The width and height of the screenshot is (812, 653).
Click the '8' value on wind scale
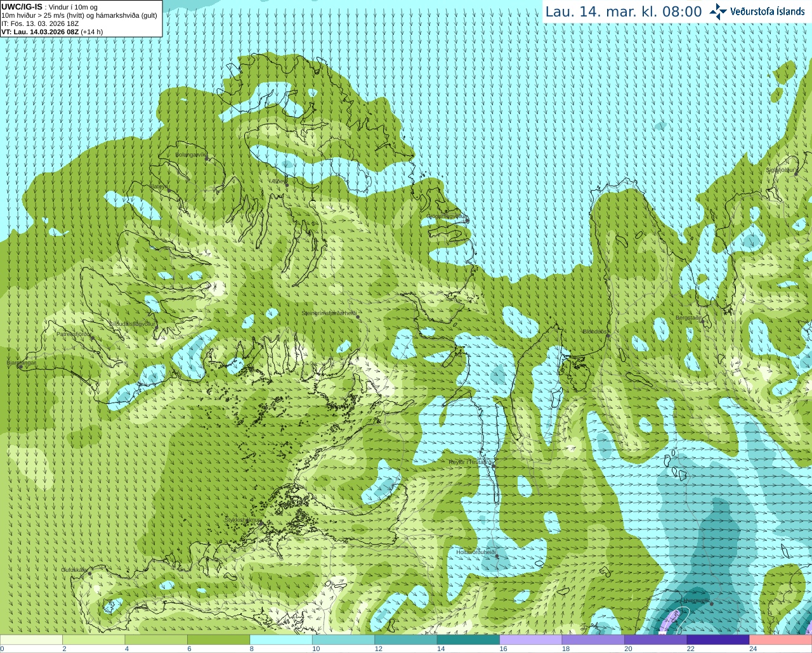(252, 649)
